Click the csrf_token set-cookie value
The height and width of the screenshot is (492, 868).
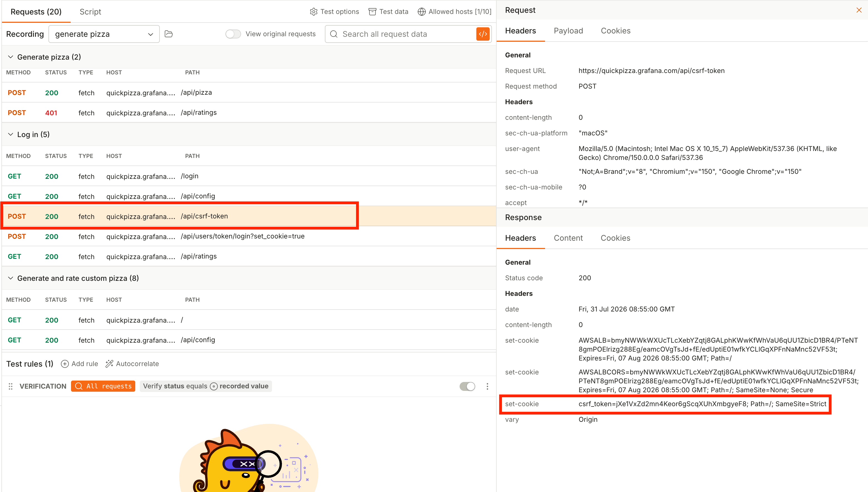tap(702, 404)
